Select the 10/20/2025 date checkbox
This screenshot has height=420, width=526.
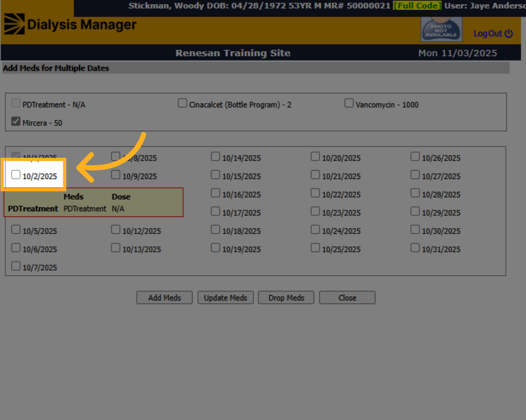tap(315, 156)
